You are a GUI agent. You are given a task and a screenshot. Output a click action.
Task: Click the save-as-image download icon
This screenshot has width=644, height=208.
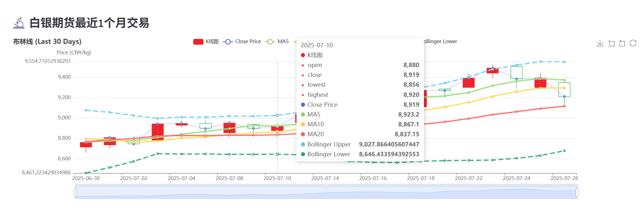(600, 43)
